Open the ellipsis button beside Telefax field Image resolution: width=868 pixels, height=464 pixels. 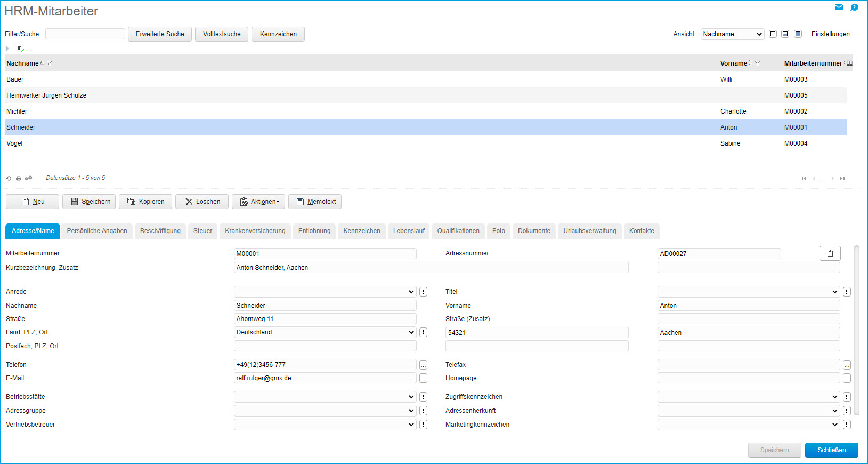[x=847, y=365]
